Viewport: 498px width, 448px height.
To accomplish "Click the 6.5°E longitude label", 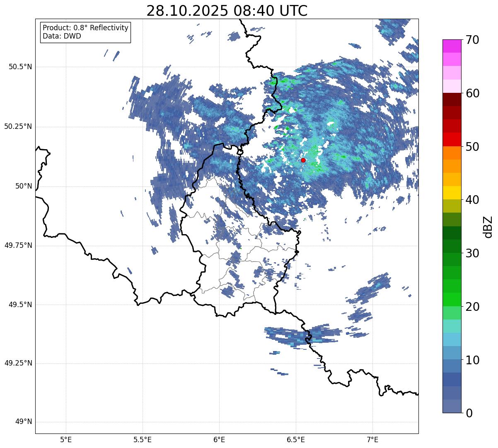I will [x=296, y=440].
